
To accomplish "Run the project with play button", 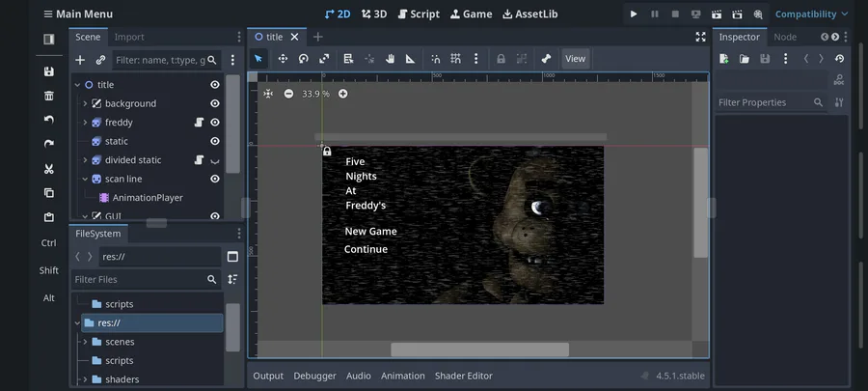I will click(634, 14).
